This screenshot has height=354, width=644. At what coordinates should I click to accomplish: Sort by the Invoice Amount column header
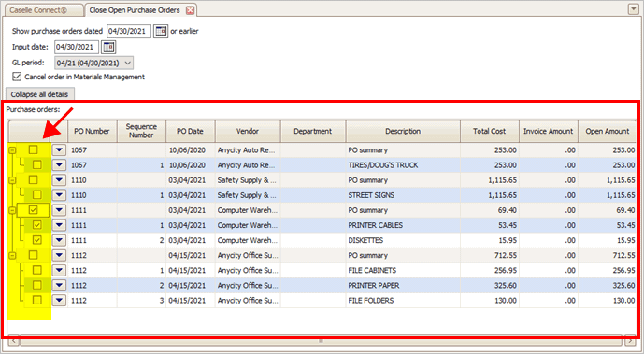[549, 132]
